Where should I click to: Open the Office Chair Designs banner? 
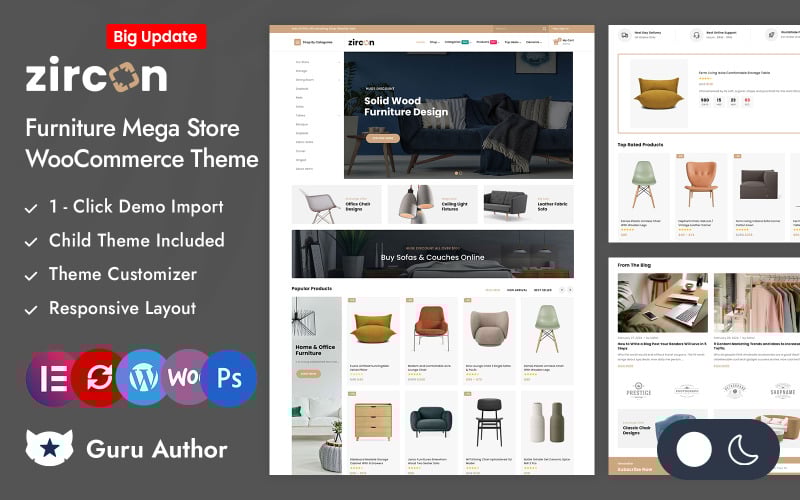[x=336, y=205]
